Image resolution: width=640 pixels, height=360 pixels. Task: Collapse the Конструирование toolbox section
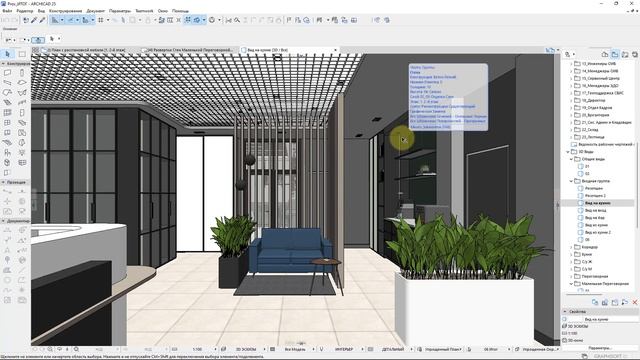click(3, 64)
